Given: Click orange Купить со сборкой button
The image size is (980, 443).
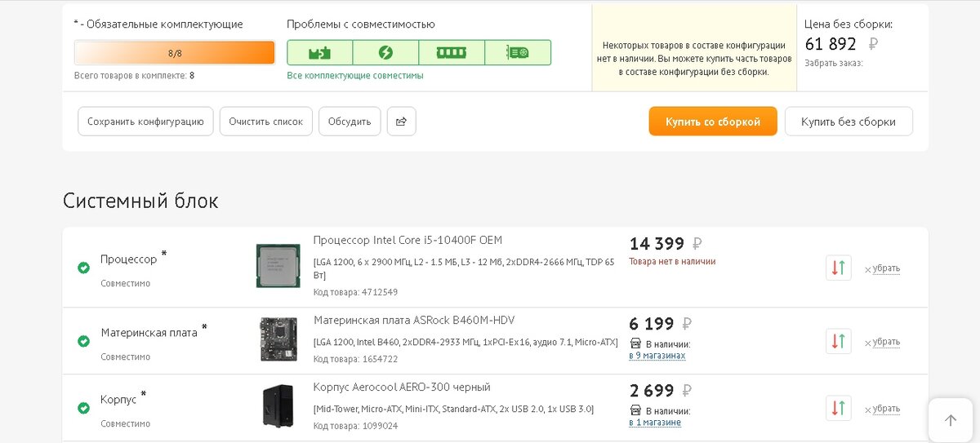Looking at the screenshot, I should (713, 122).
